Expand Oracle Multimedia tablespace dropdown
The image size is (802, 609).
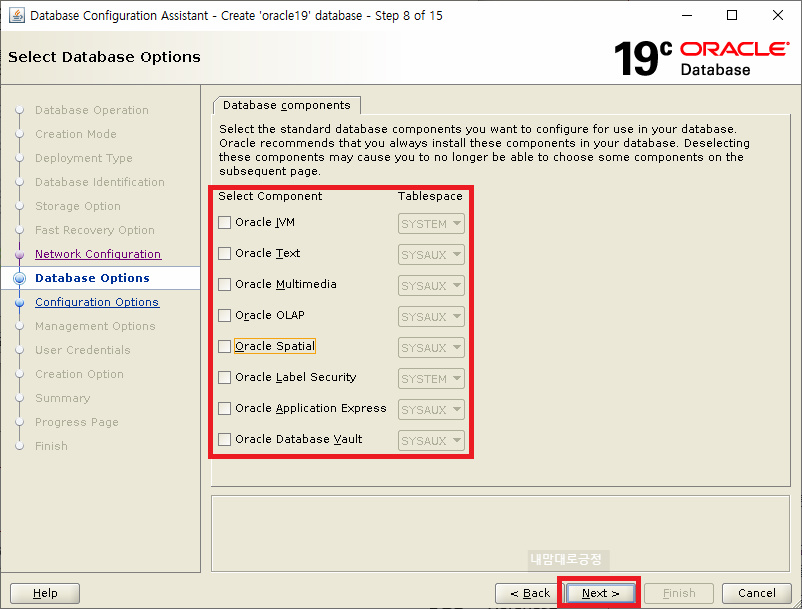(431, 285)
